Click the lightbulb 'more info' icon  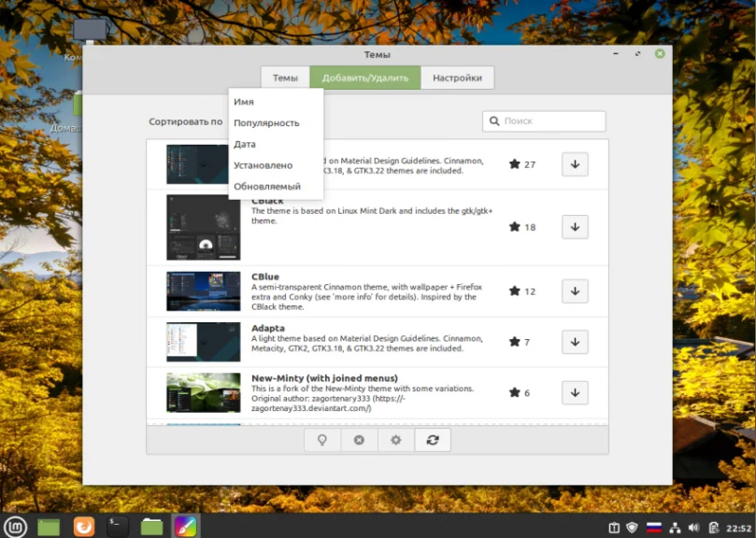tap(322, 440)
